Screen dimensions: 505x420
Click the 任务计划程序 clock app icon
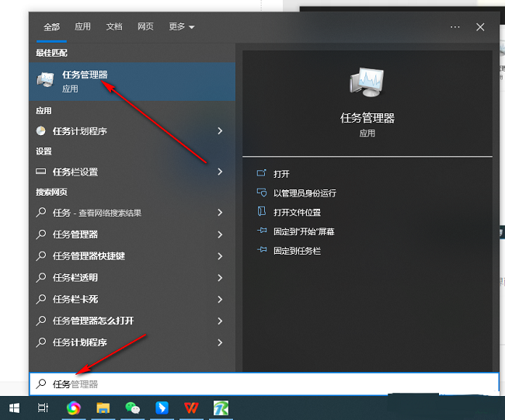click(41, 130)
